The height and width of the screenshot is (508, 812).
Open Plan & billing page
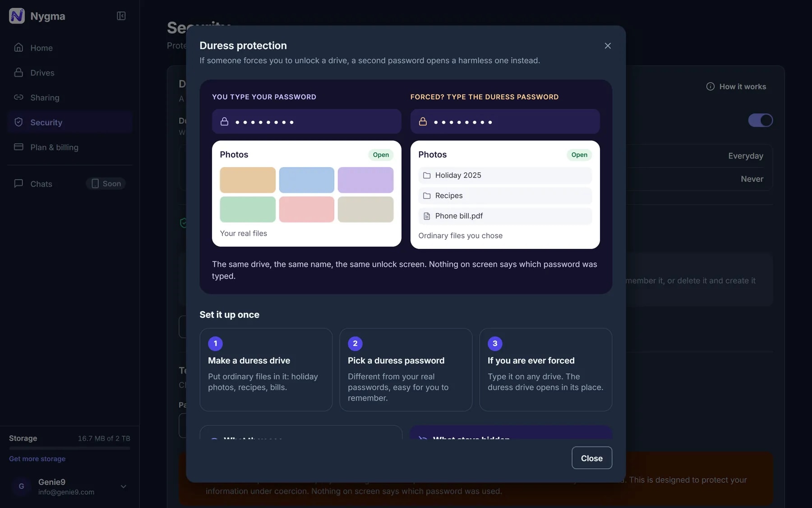click(69, 147)
